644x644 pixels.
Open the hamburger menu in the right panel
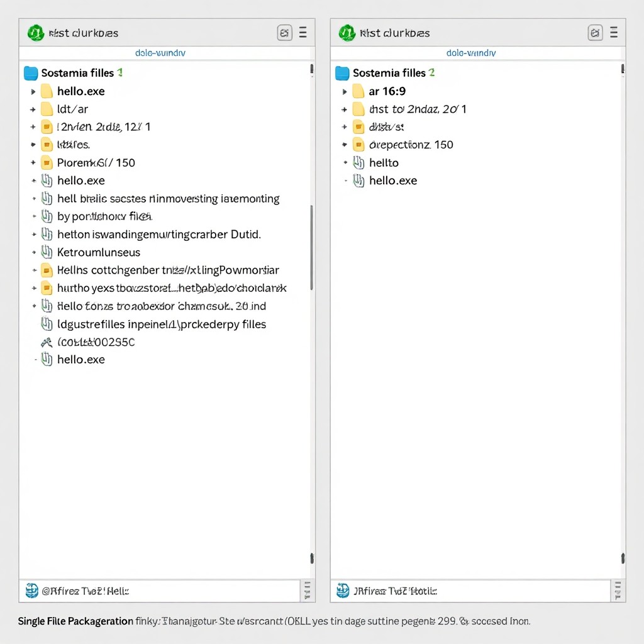pos(613,33)
